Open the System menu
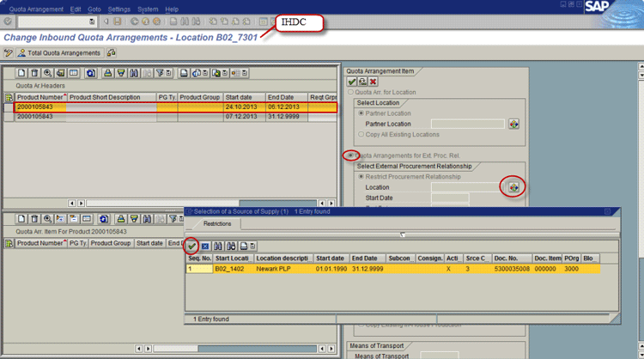The image size is (644, 359). pos(148,9)
